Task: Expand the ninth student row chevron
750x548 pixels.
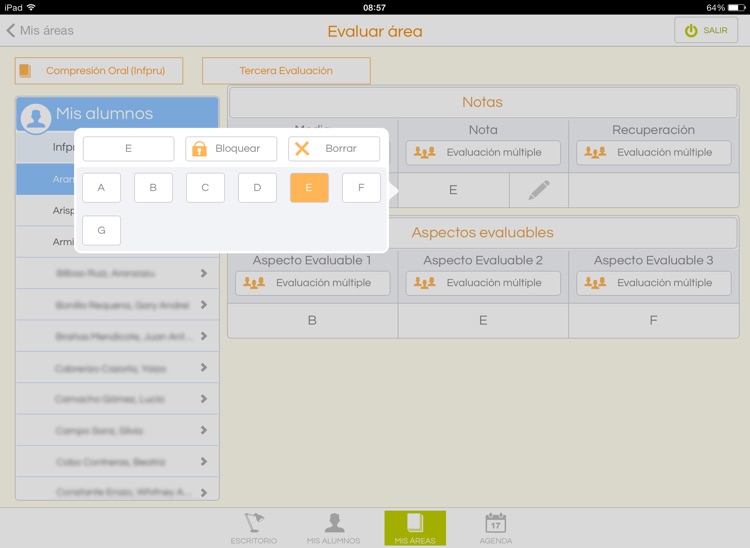Action: 204,399
